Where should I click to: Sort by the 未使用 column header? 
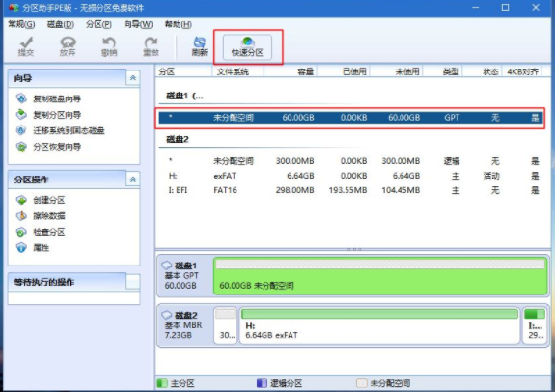point(396,71)
